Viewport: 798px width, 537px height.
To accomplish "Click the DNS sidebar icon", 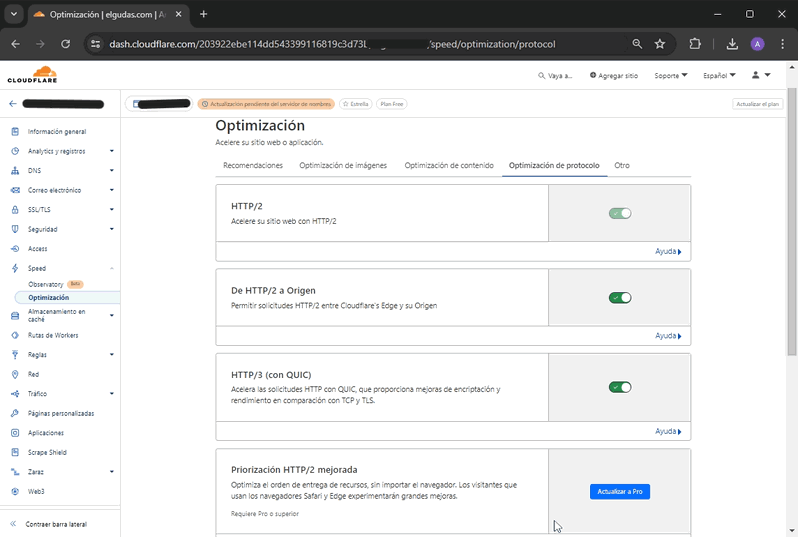I will (x=15, y=171).
